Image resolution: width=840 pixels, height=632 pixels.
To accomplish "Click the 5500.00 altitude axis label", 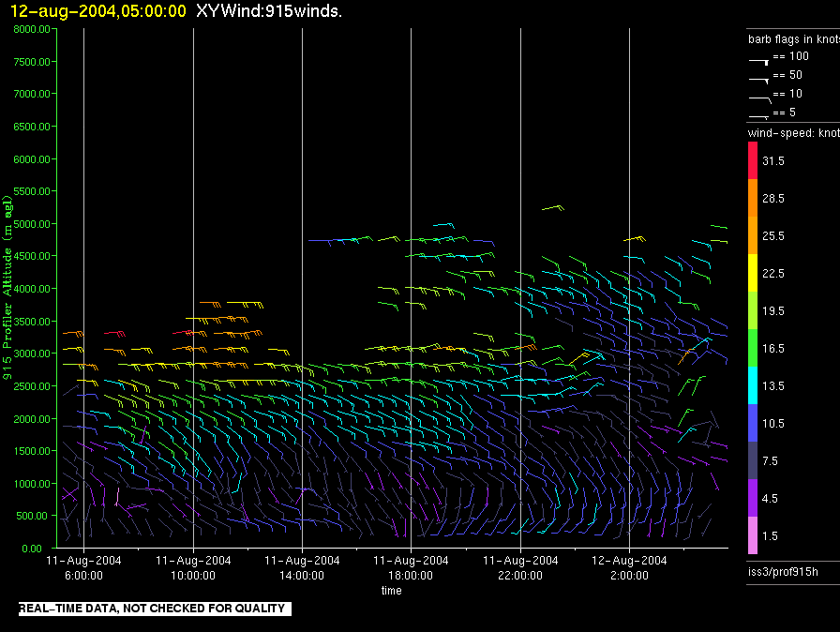I will click(32, 191).
